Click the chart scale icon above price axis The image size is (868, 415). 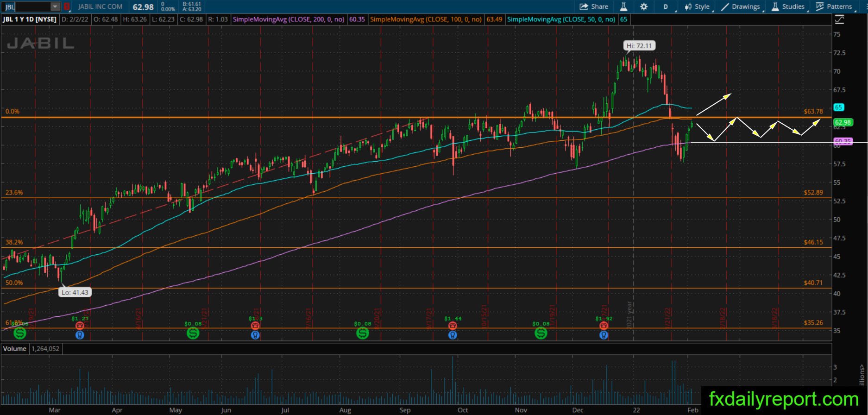[x=839, y=19]
